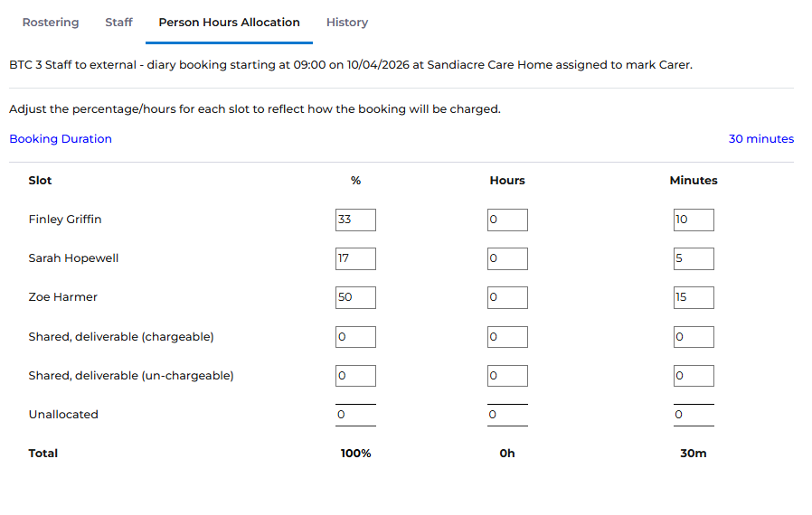
Task: Edit Zoe Harmer's percentage field
Action: [355, 297]
